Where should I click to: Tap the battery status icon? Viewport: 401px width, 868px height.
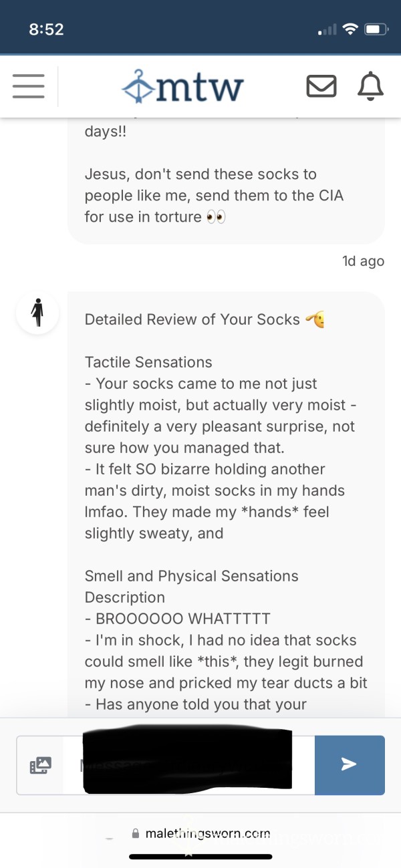tap(376, 29)
